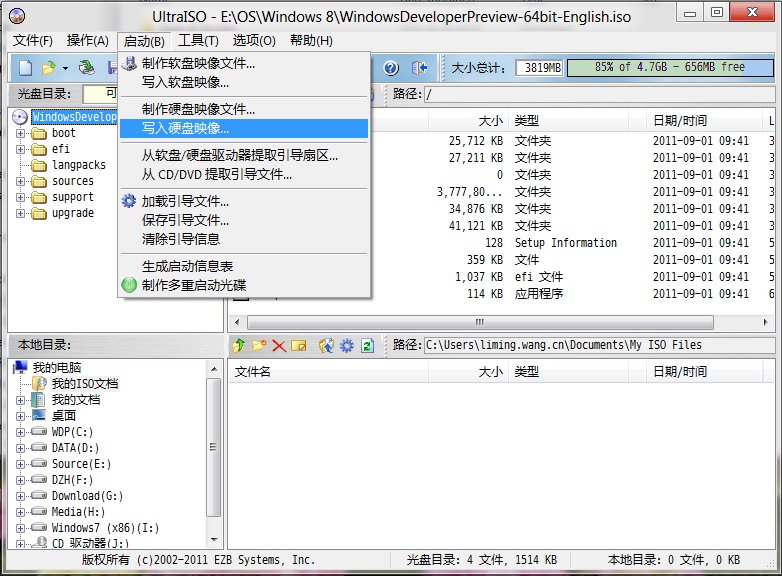The height and width of the screenshot is (576, 782).
Task: Click the local path field showing C:\Users
Action: [599, 345]
